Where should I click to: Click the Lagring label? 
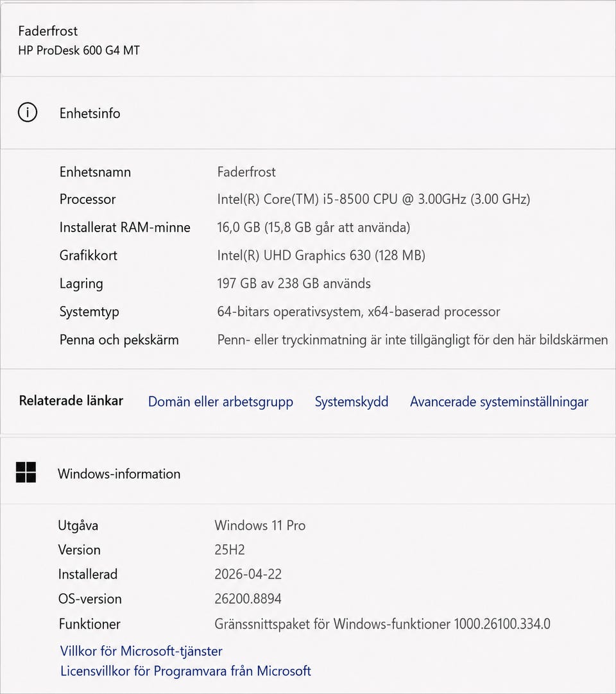[81, 284]
